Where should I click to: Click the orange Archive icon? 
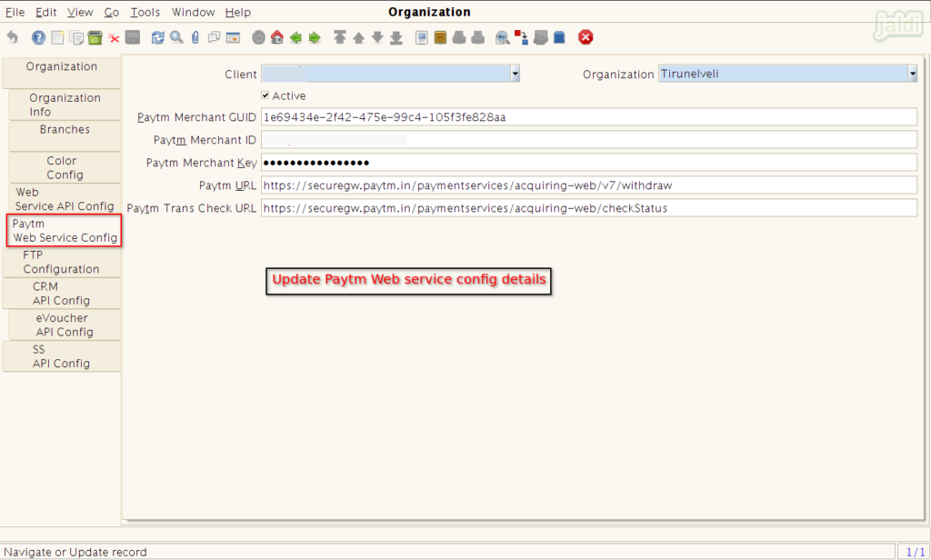pos(440,37)
